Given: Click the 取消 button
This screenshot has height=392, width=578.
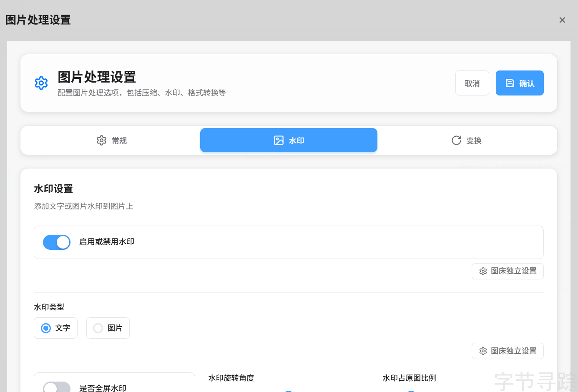Looking at the screenshot, I should pos(472,83).
